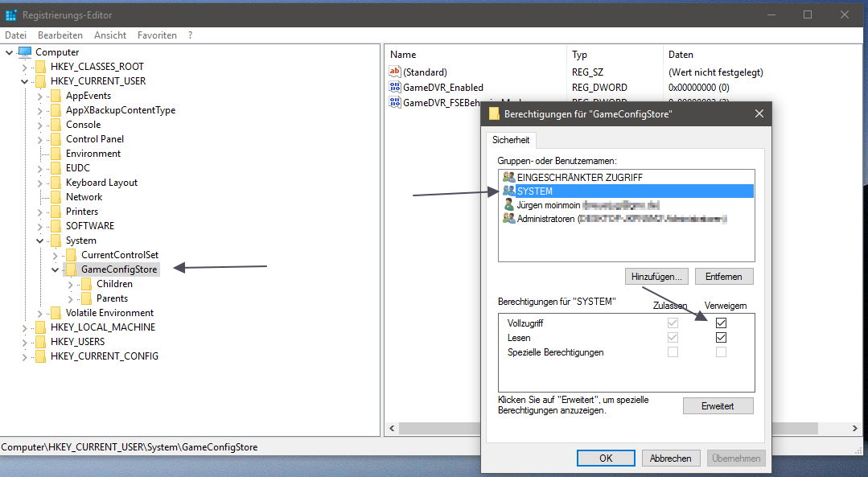Click the Erweitert button
The image size is (868, 477).
(x=718, y=406)
